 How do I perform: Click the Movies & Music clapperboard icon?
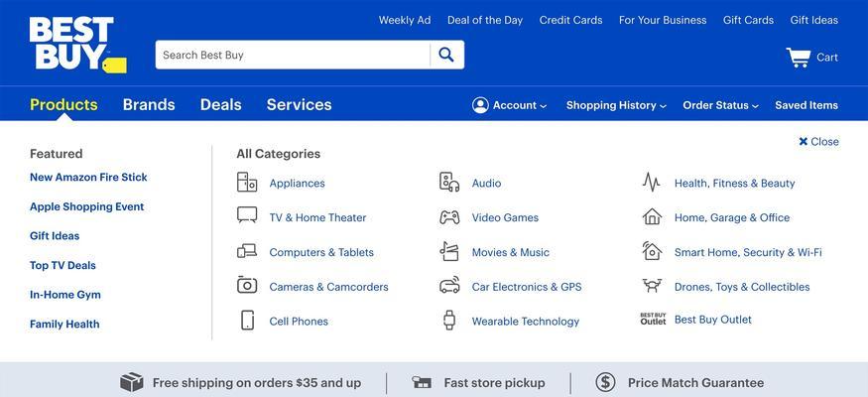point(449,251)
